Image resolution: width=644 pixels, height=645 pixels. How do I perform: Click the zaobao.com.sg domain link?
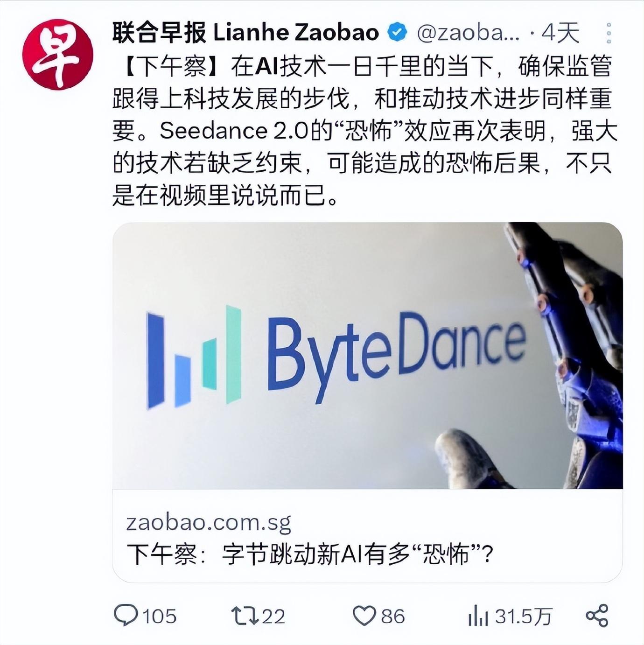click(209, 522)
